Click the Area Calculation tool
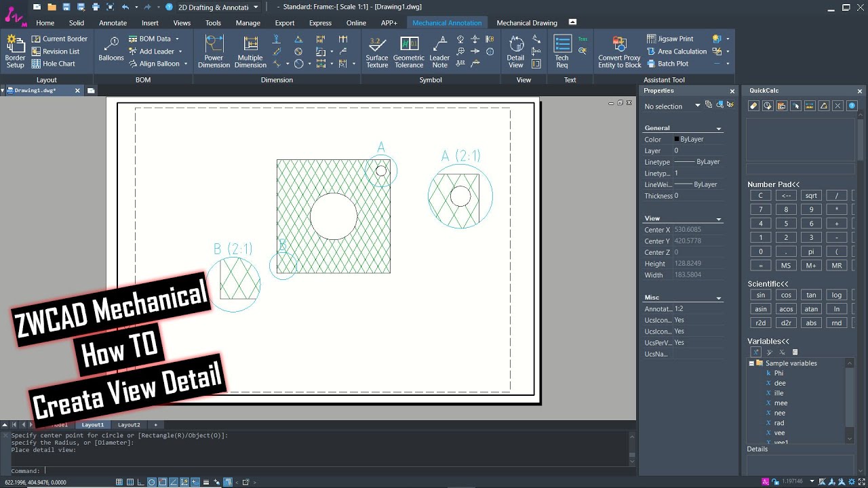The height and width of the screenshot is (488, 868). pyautogui.click(x=676, y=51)
